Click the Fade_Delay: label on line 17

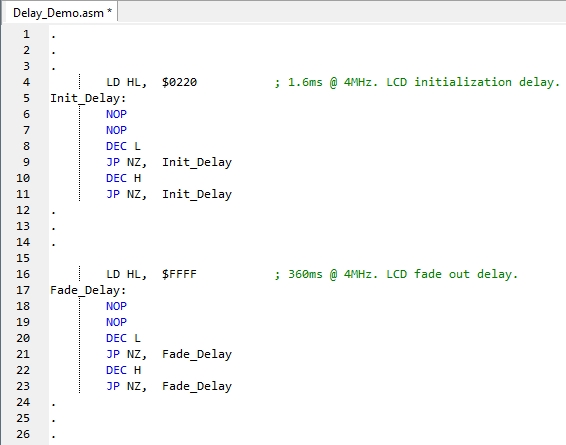pos(88,290)
